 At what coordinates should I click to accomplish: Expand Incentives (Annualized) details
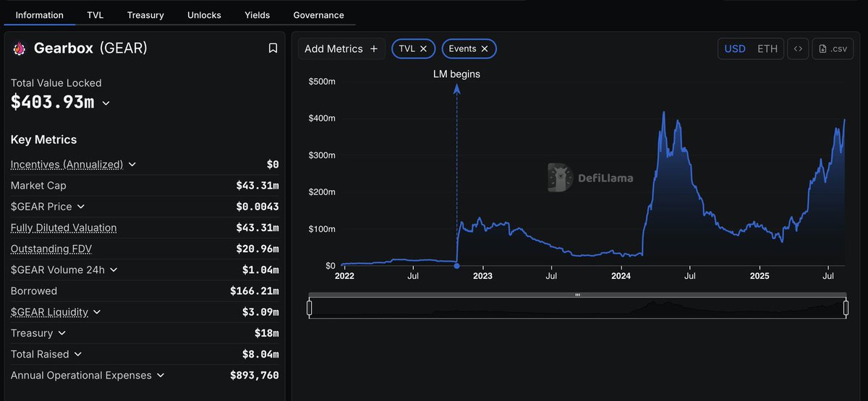click(x=132, y=165)
